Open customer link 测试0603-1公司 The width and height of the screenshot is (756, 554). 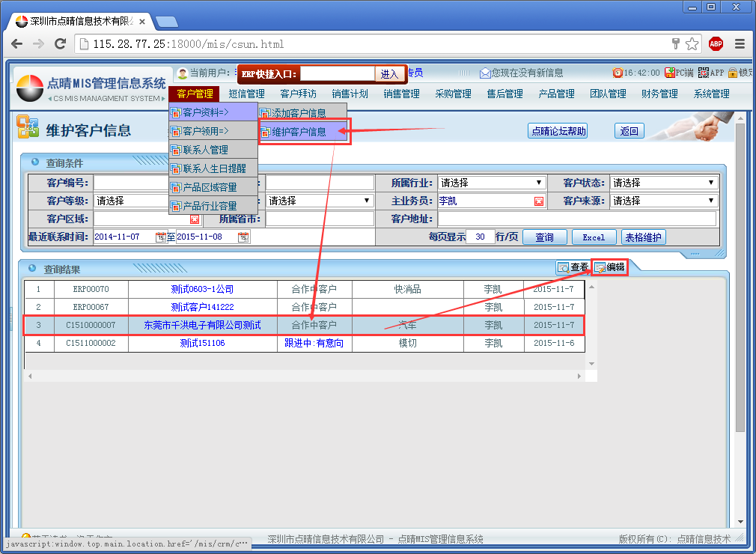(202, 289)
